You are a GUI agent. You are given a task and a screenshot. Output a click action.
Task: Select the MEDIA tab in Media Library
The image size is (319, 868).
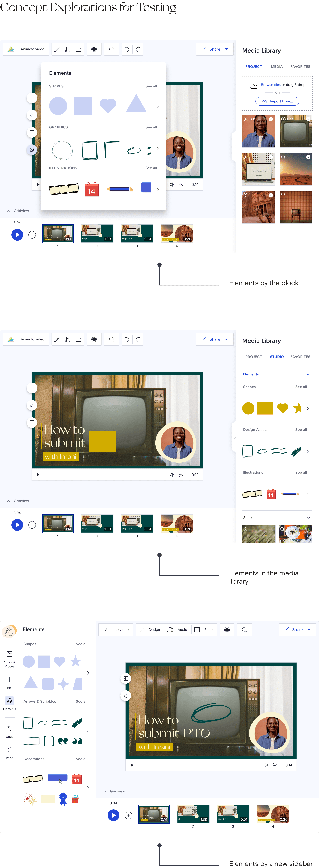point(277,67)
